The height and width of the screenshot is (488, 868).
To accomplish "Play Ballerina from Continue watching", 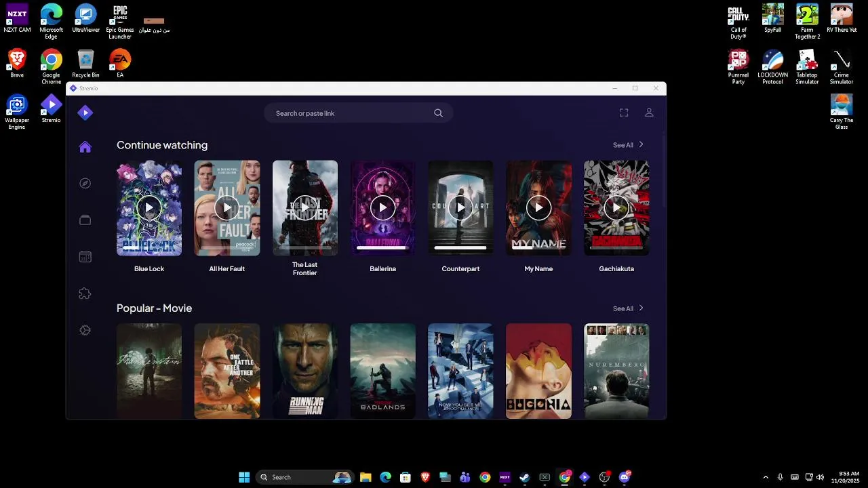I will 382,208.
